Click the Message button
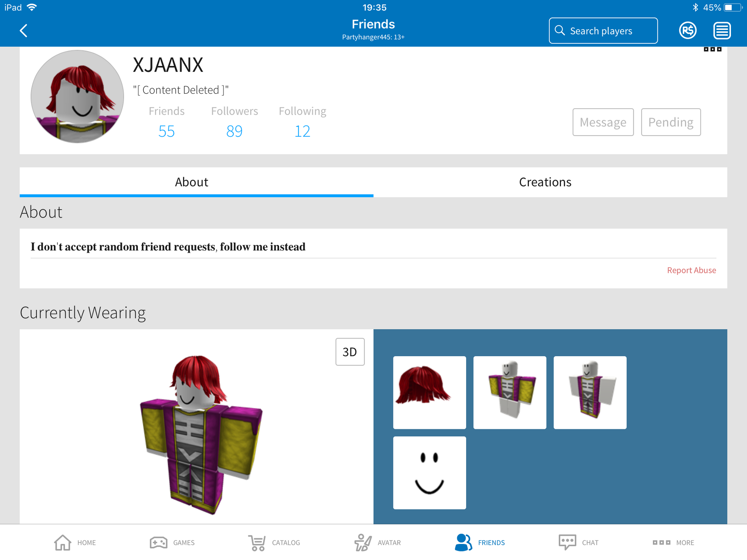 coord(603,122)
